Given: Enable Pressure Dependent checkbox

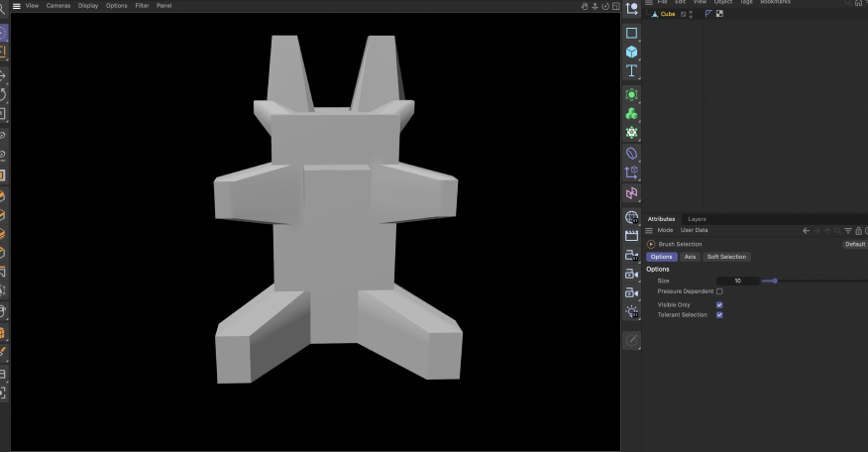Looking at the screenshot, I should (x=719, y=291).
